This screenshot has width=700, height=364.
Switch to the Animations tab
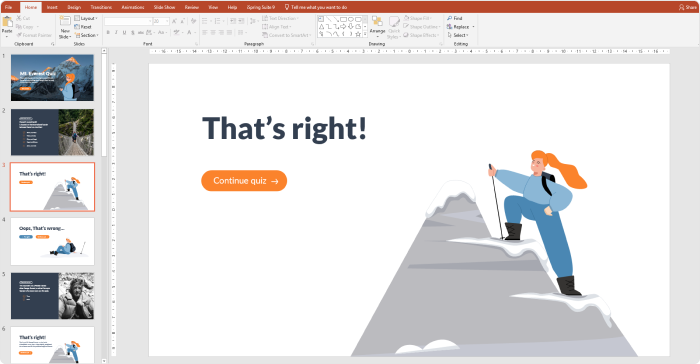coord(133,7)
